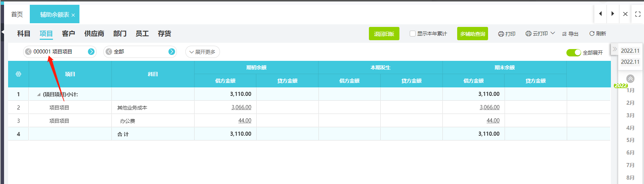Expand more filters via 展开更多

click(202, 52)
